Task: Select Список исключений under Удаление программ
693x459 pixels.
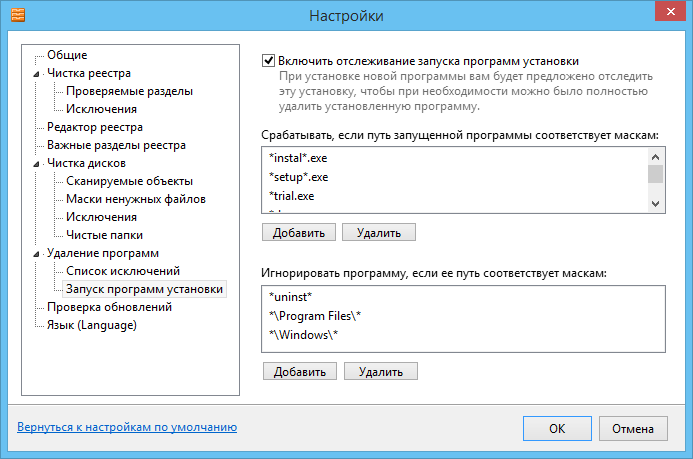Action: pos(122,271)
